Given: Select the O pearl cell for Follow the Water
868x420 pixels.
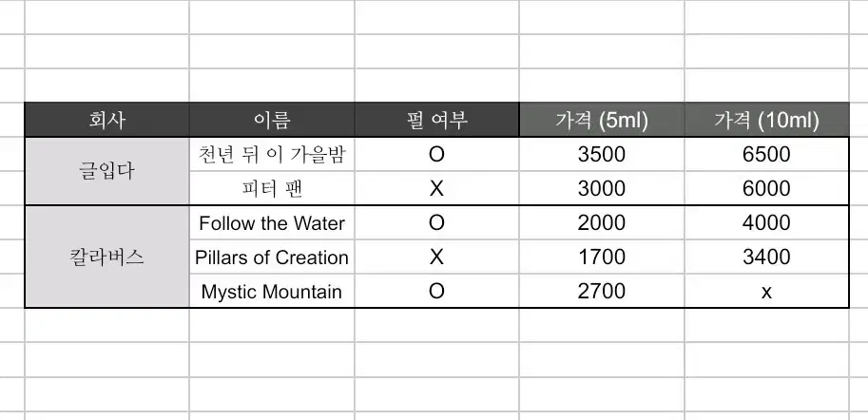Looking at the screenshot, I should pyautogui.click(x=436, y=223).
